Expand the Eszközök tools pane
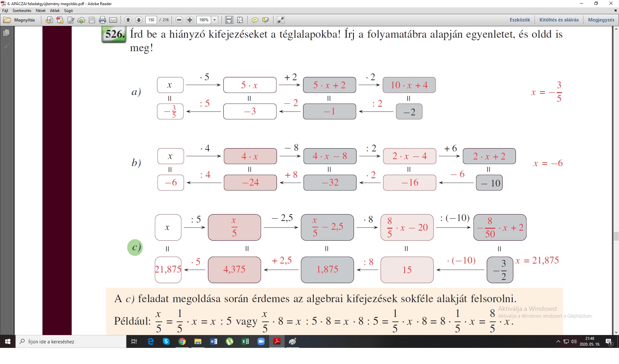This screenshot has height=364, width=619. pos(520,20)
